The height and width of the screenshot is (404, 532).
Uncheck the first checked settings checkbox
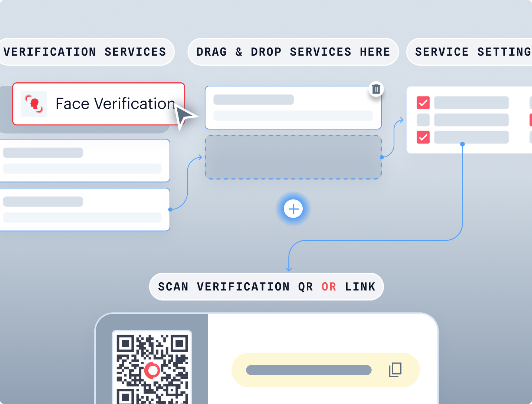(x=423, y=103)
